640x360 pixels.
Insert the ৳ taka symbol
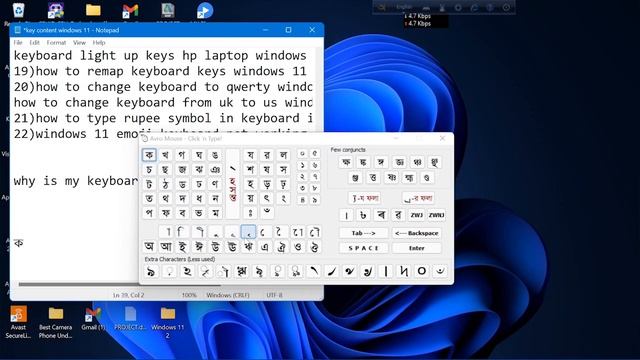pos(363,215)
